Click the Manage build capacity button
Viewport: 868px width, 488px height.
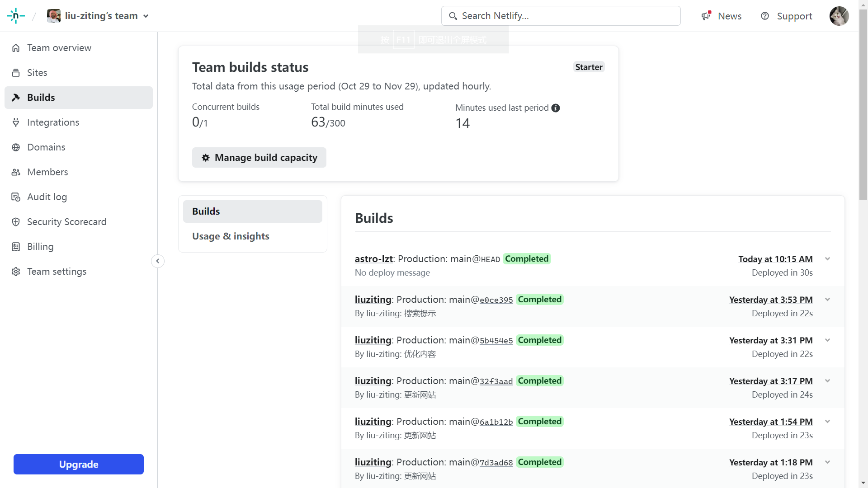[x=259, y=158]
